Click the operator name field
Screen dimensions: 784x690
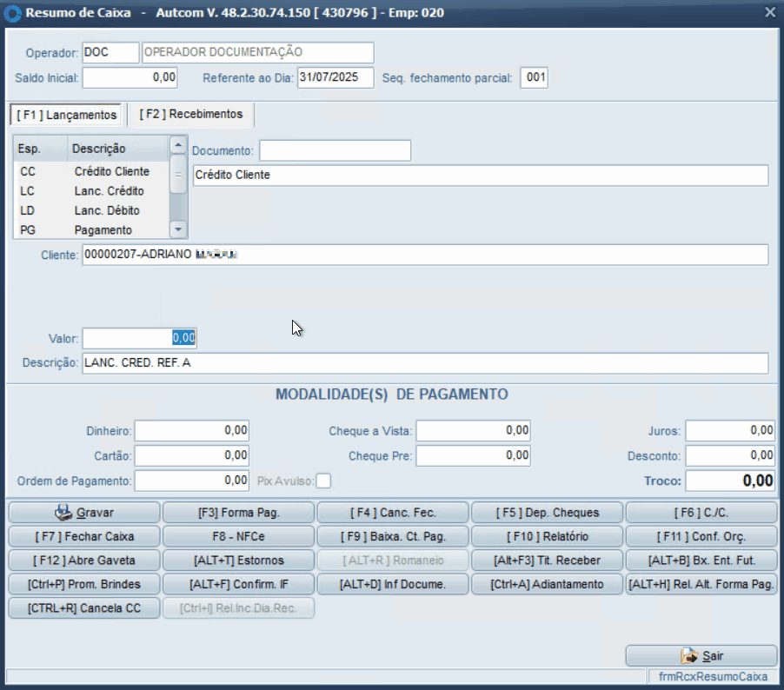pos(258,52)
